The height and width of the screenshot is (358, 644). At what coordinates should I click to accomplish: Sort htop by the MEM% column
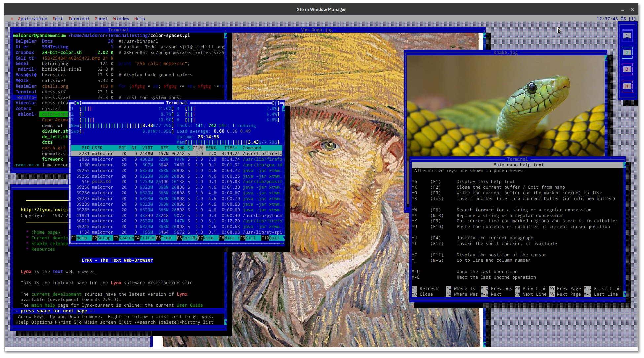point(211,148)
